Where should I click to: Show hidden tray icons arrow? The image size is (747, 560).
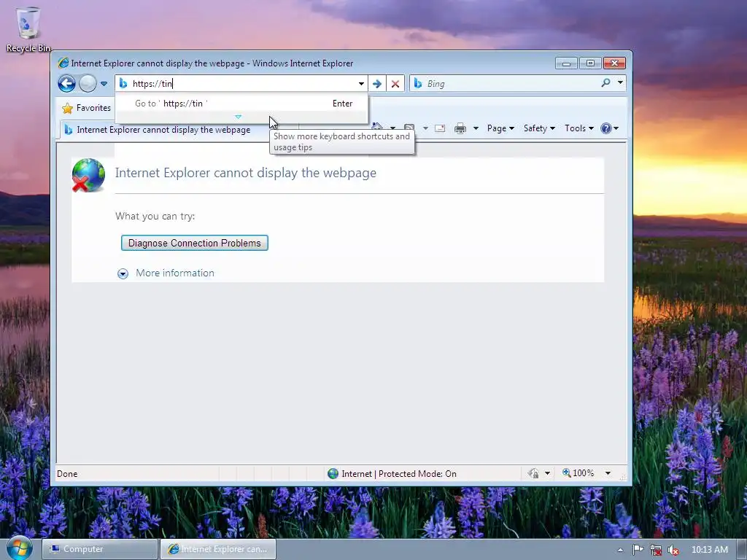(620, 550)
